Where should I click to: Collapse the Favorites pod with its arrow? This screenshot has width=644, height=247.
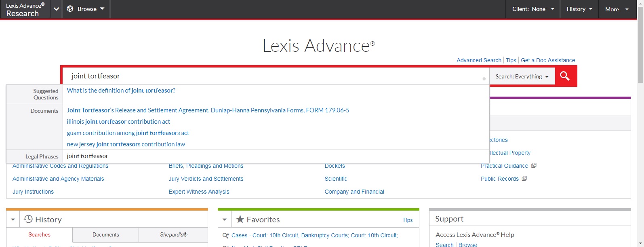point(225,220)
